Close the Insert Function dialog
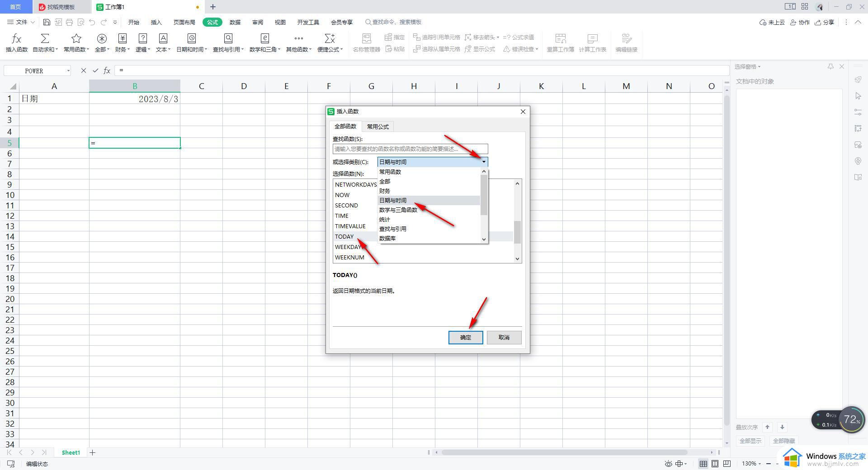The width and height of the screenshot is (868, 470). (523, 112)
